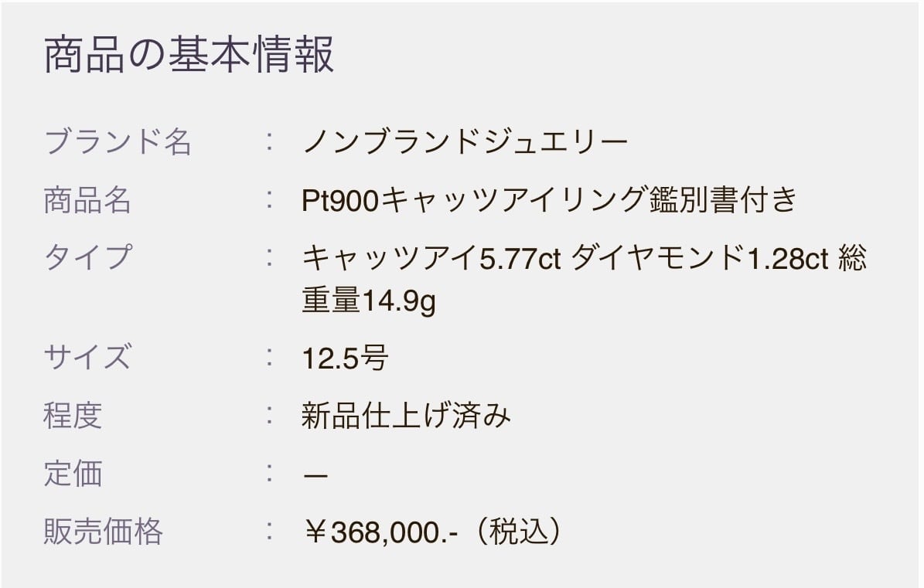Screen dimensions: 924x588
Task: Click the dash value beside 定価
Action: [x=315, y=474]
